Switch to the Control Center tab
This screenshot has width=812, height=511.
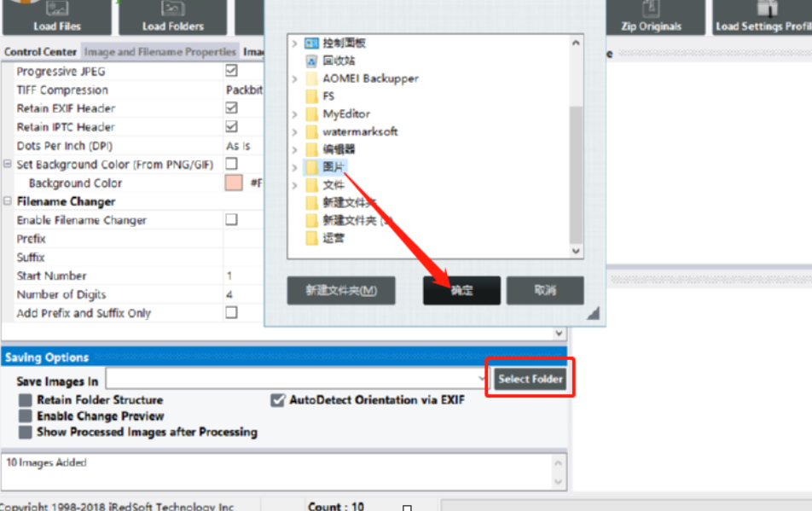click(40, 52)
